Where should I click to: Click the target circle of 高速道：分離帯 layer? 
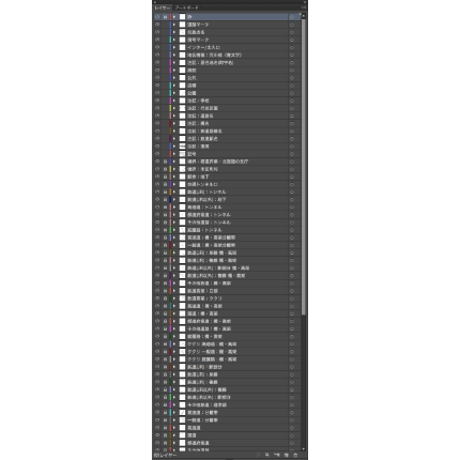292,413
